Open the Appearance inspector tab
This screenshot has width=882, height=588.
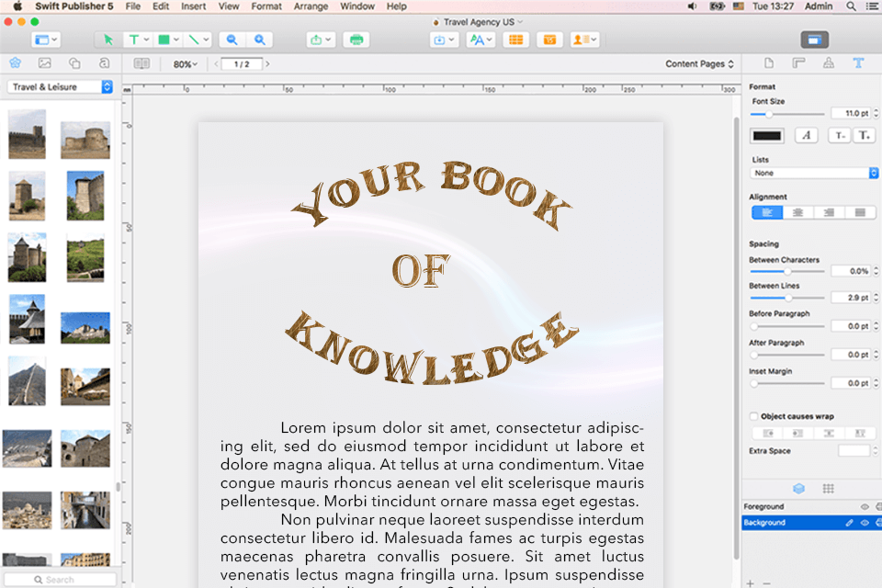coord(829,63)
